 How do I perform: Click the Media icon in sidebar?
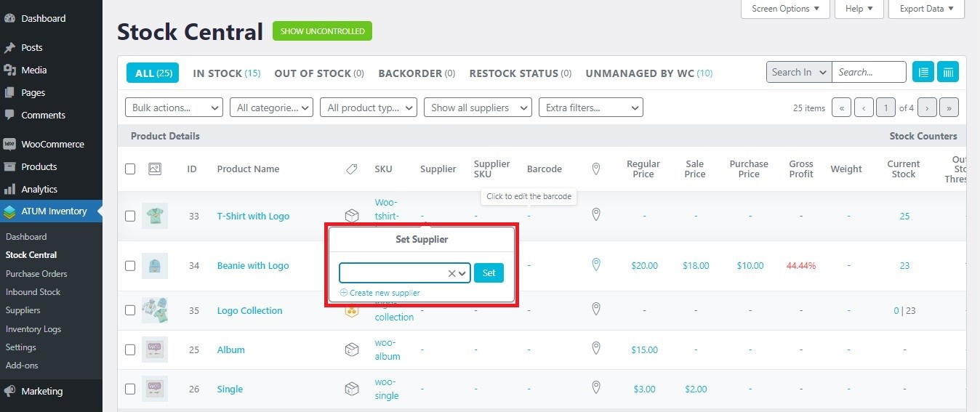pyautogui.click(x=9, y=70)
